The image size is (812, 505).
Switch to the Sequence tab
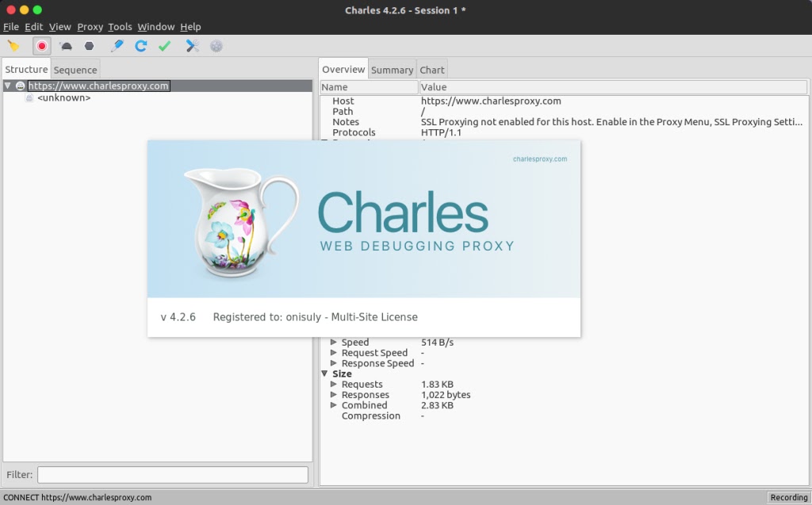coord(75,69)
